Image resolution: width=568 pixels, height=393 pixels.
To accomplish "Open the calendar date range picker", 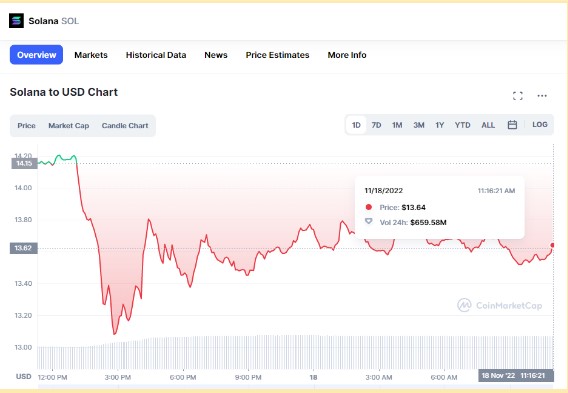I will click(512, 125).
